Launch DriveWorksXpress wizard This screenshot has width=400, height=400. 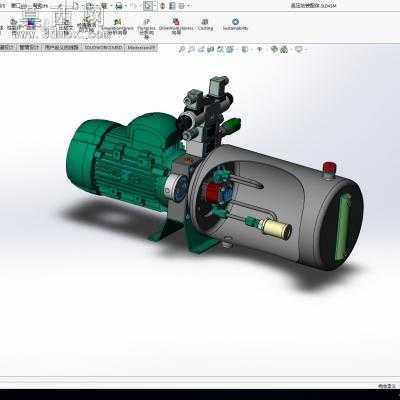coord(176,26)
